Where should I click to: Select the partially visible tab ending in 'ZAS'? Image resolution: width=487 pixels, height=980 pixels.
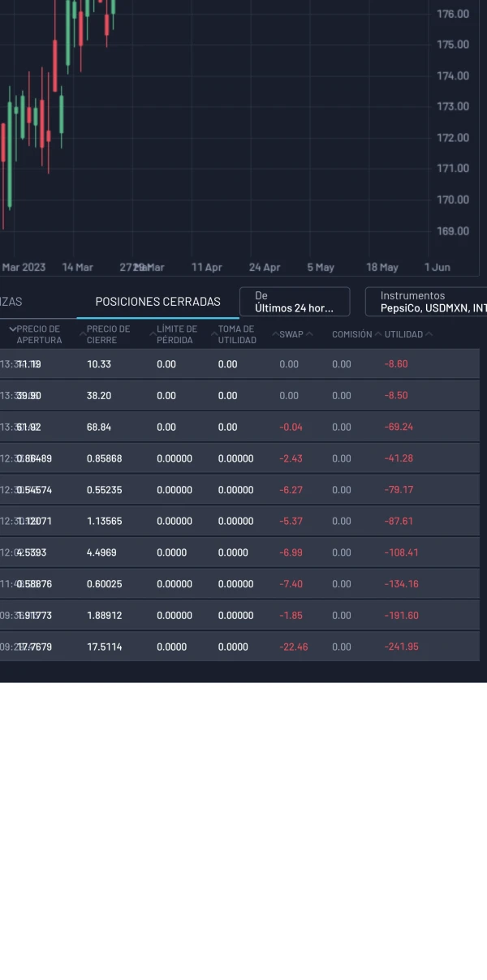(11, 302)
